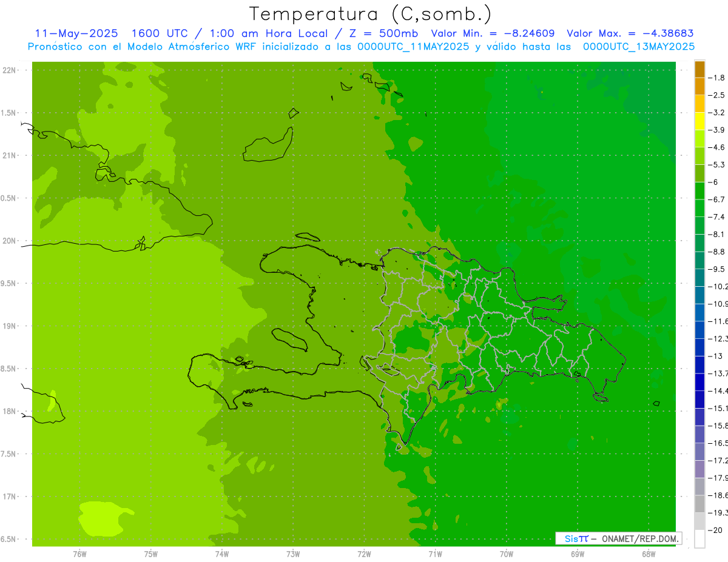Click the '-6' legend value
Screen dimensions: 728x562
[x=713, y=182]
